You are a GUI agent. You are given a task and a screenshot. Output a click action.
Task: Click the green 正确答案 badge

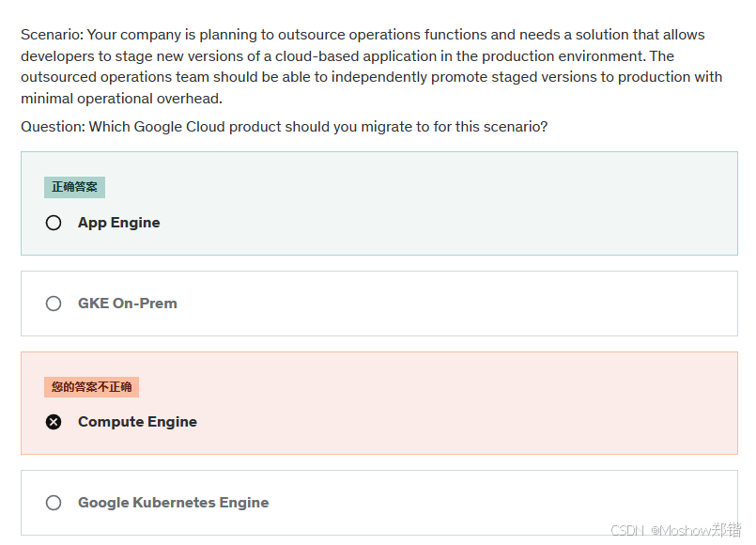point(74,187)
